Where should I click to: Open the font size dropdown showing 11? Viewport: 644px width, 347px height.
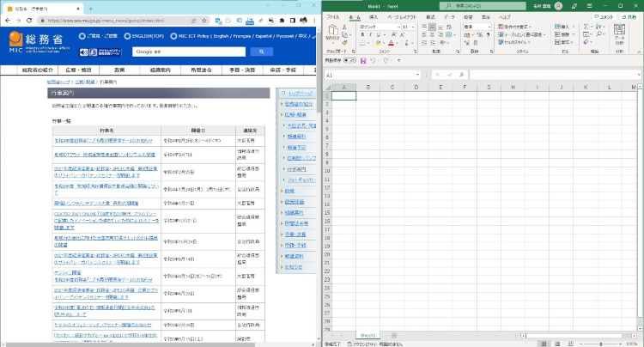pos(412,27)
